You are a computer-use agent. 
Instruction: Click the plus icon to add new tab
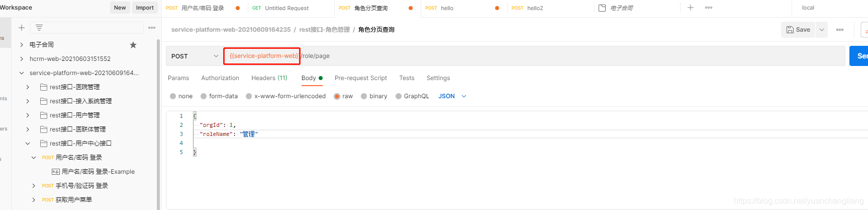691,8
